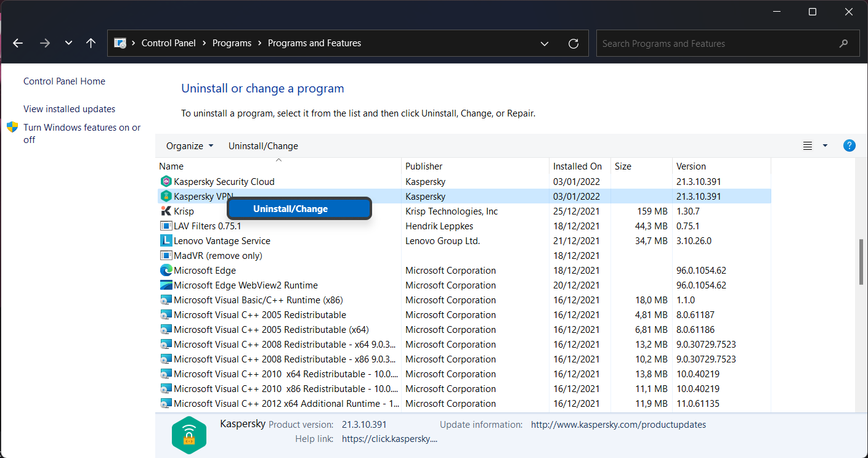
Task: Expand the address bar history dropdown
Action: pos(545,43)
